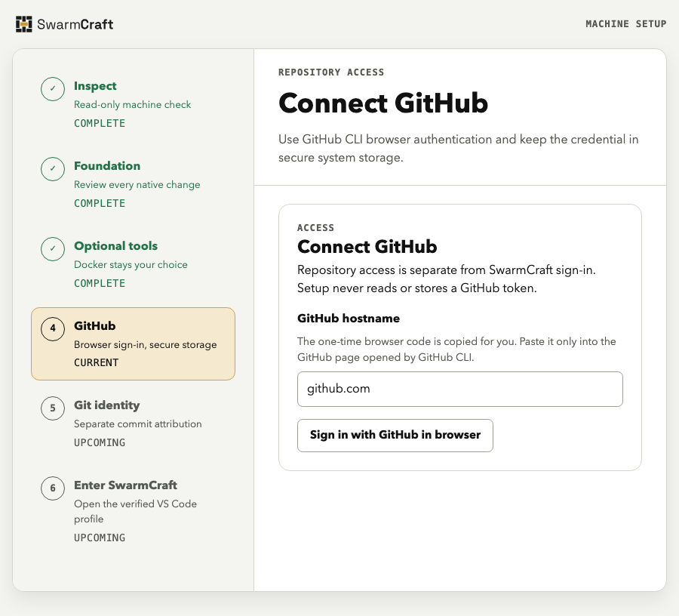Click the 'Repository access is separate' paragraph
Viewport: 679px width, 616px height.
click(x=447, y=279)
